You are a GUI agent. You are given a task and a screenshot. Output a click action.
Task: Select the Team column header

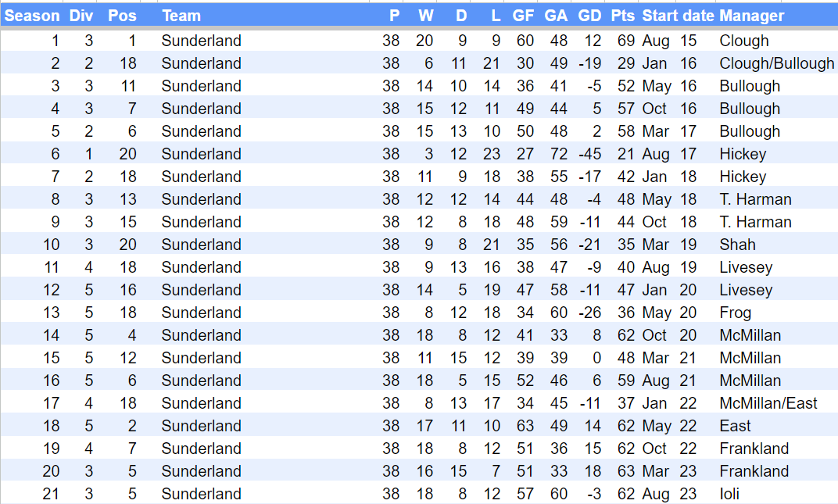click(181, 16)
